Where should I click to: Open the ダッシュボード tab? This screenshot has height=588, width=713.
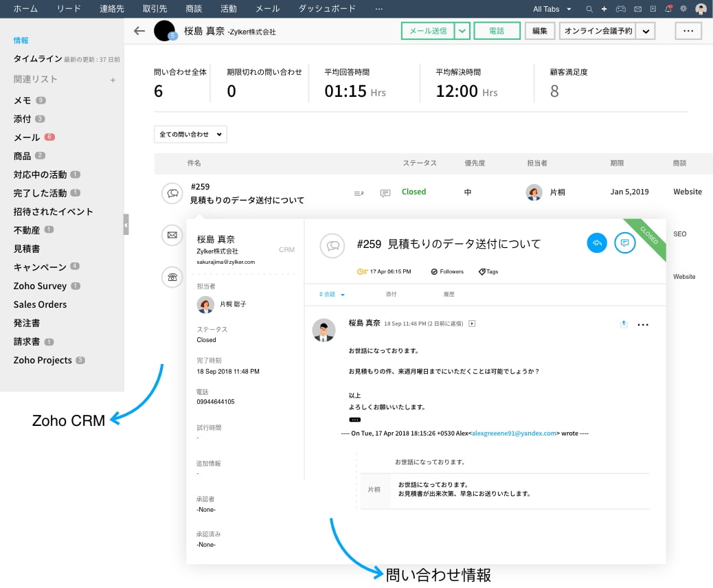(x=326, y=9)
